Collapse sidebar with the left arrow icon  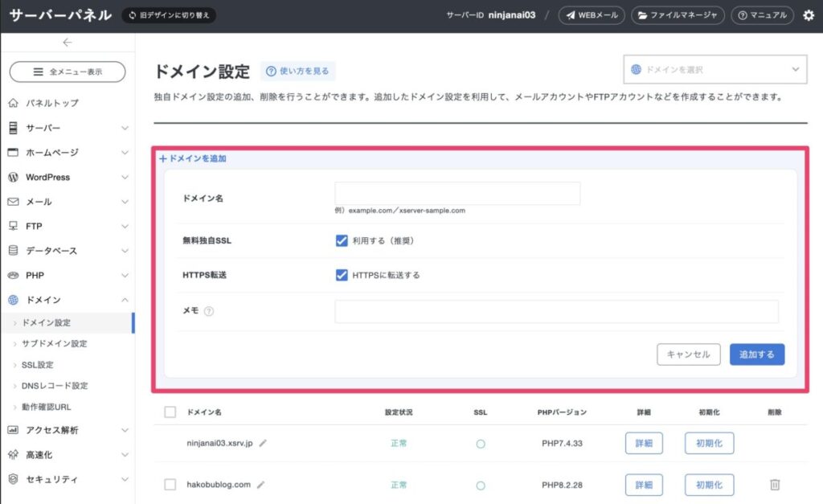67,43
